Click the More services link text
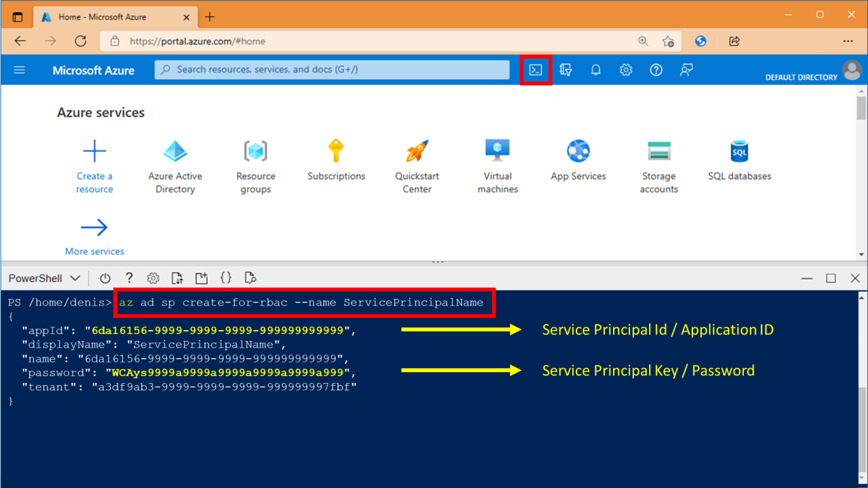The height and width of the screenshot is (488, 868). (94, 251)
